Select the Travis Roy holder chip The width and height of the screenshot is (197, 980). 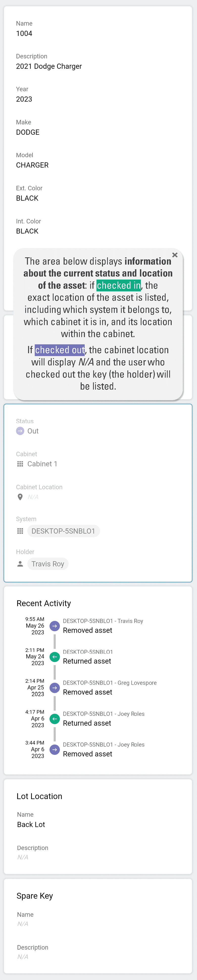pyautogui.click(x=48, y=564)
